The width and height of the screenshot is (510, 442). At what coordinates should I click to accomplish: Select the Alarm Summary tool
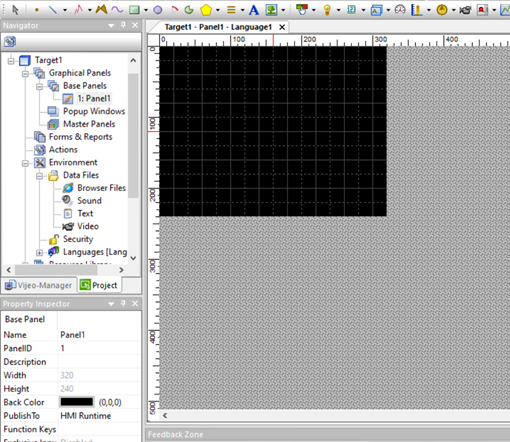[x=482, y=10]
